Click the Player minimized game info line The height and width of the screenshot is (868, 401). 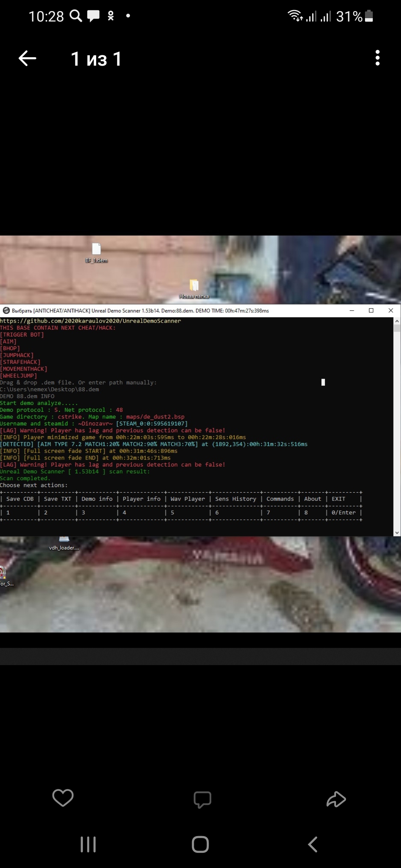(x=123, y=437)
